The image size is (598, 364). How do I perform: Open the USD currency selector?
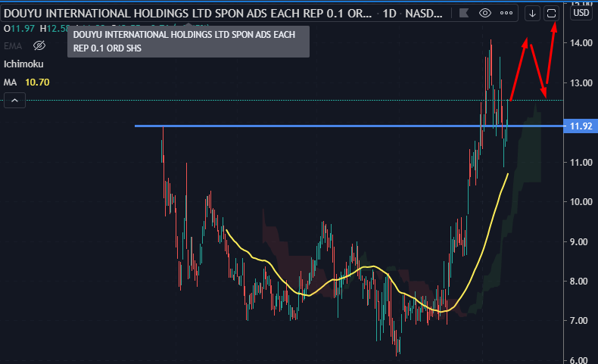point(581,13)
